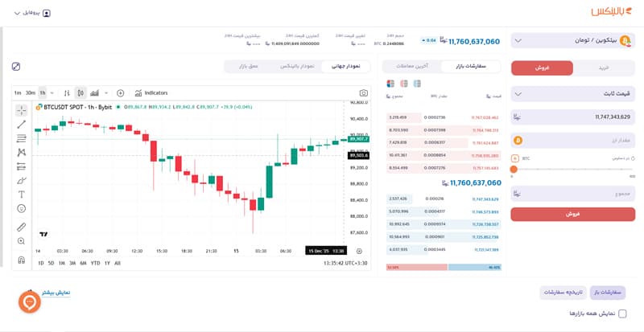Expand the chart style dropdown arrow
The height and width of the screenshot is (332, 644).
click(x=106, y=93)
